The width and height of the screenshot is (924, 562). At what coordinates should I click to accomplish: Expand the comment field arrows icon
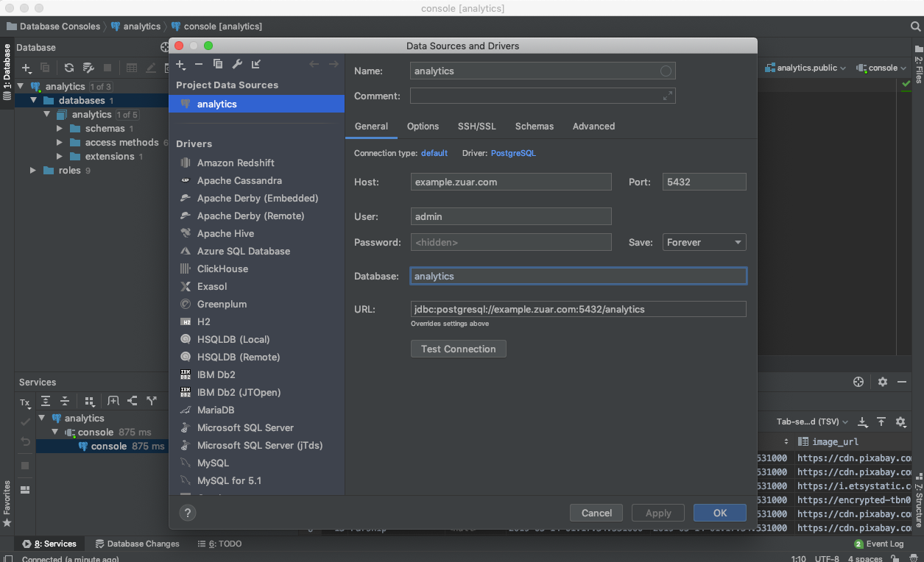668,96
